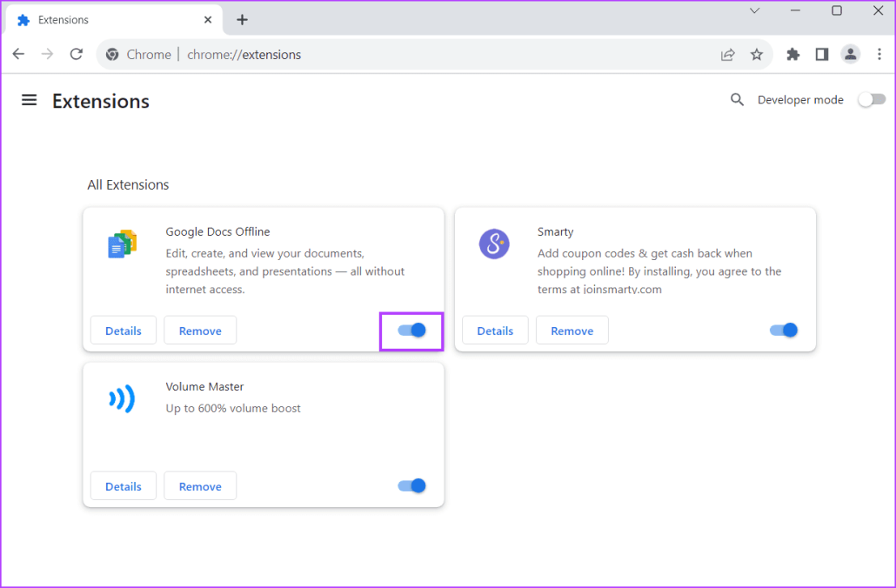Click the search icon on Extensions page
The width and height of the screenshot is (896, 588).
point(737,99)
